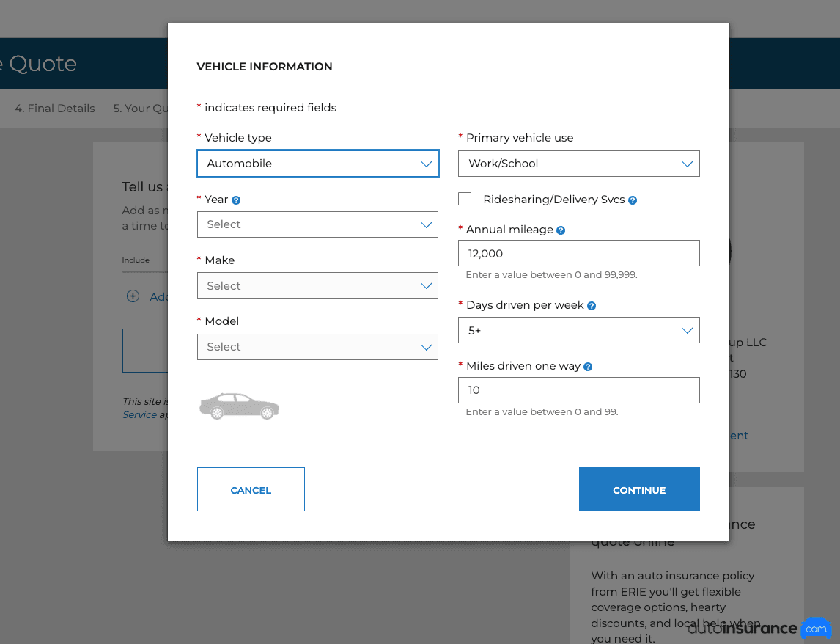Screen dimensions: 840x644
Task: Open the Vehicle type dropdown
Action: pos(317,164)
